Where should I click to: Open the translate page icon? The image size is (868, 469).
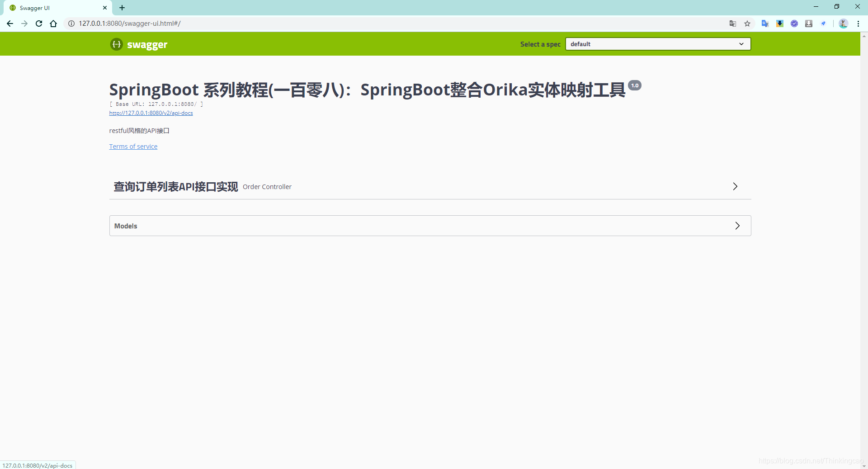[x=733, y=24]
